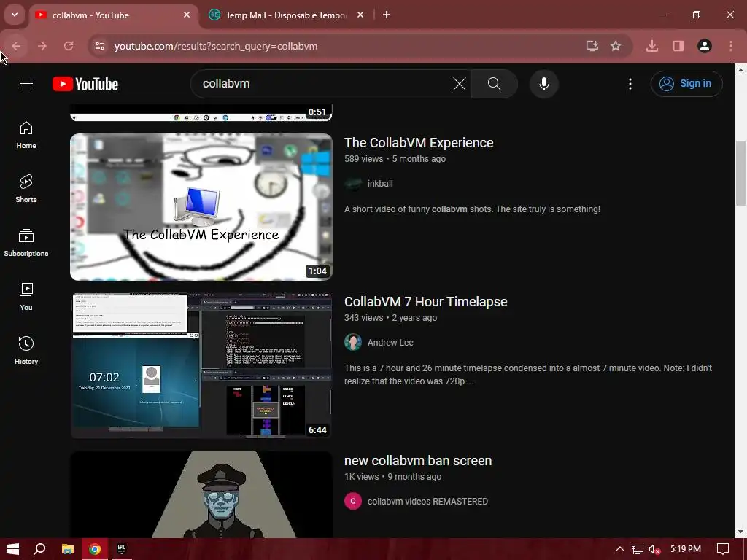Visit the Andrew Lee channel
The image size is (747, 560).
(390, 343)
